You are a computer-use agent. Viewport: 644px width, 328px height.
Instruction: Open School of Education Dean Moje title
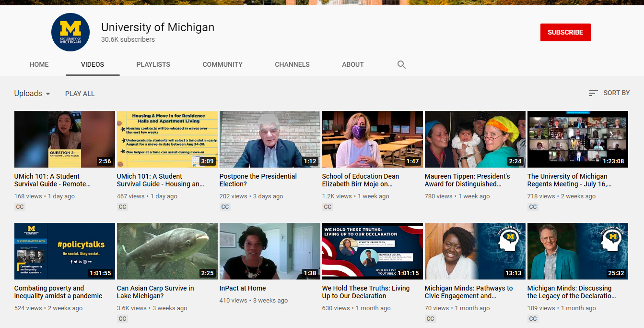click(361, 180)
